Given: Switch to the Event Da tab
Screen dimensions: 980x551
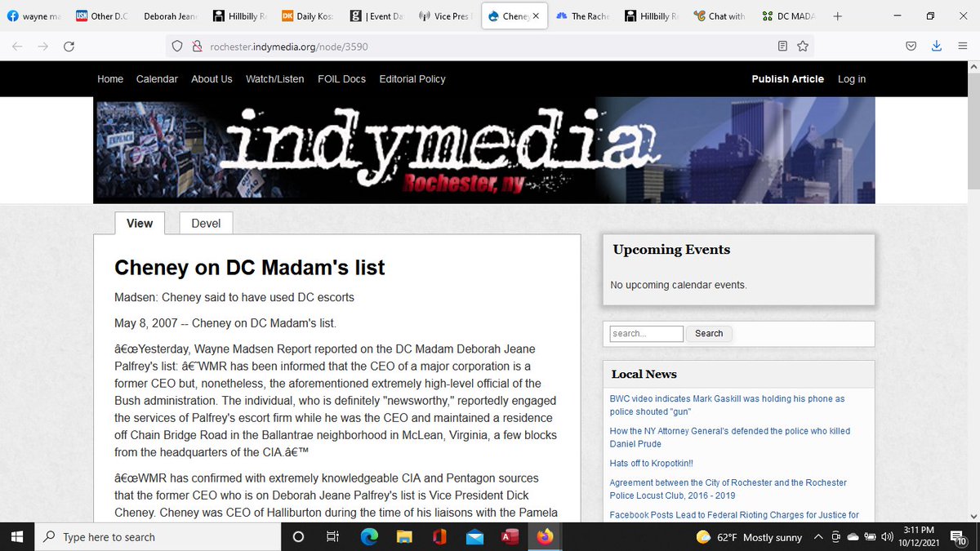Looking at the screenshot, I should coord(376,16).
